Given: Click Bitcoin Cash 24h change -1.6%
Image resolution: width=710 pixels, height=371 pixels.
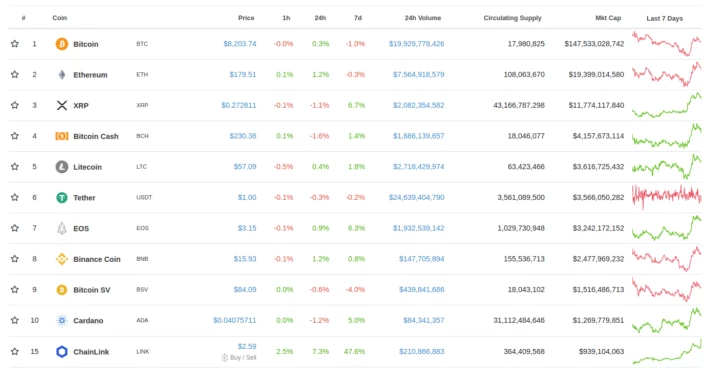Looking at the screenshot, I should 319,136.
